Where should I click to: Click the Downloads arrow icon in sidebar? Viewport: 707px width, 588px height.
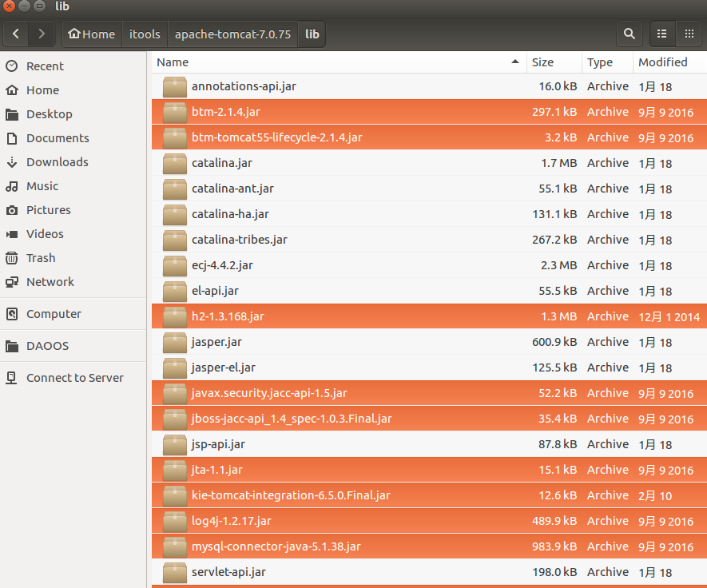coord(12,162)
